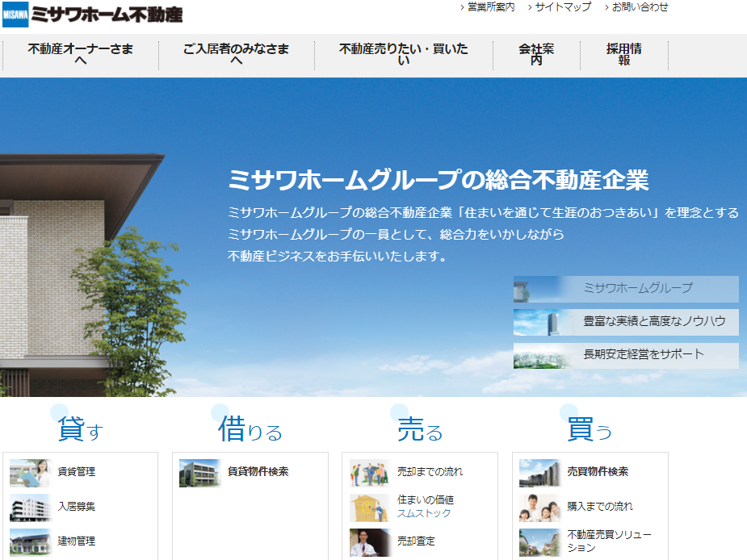
Task: Select 不動産売りたい・買いたい menu item
Action: 404,54
